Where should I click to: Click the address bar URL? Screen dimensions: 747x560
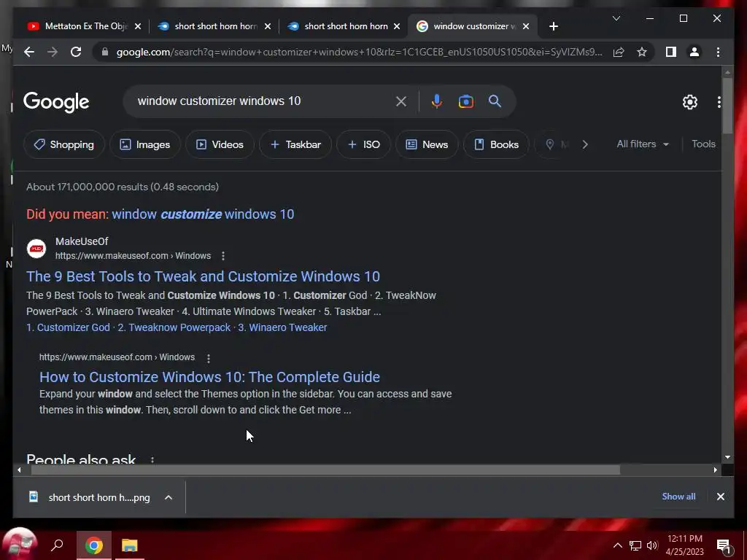tap(359, 52)
